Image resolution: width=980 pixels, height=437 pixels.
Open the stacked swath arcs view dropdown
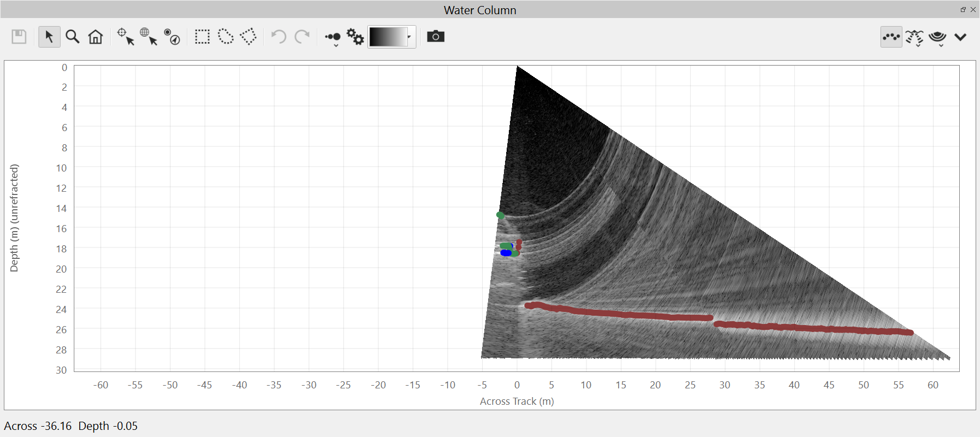tap(938, 38)
